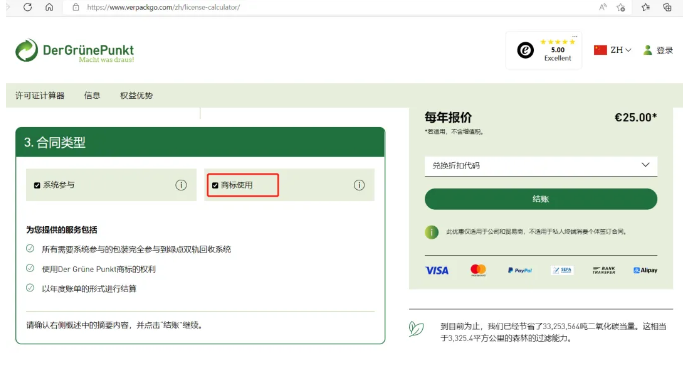Go to browser home page icon
690x369 pixels.
[49, 7]
